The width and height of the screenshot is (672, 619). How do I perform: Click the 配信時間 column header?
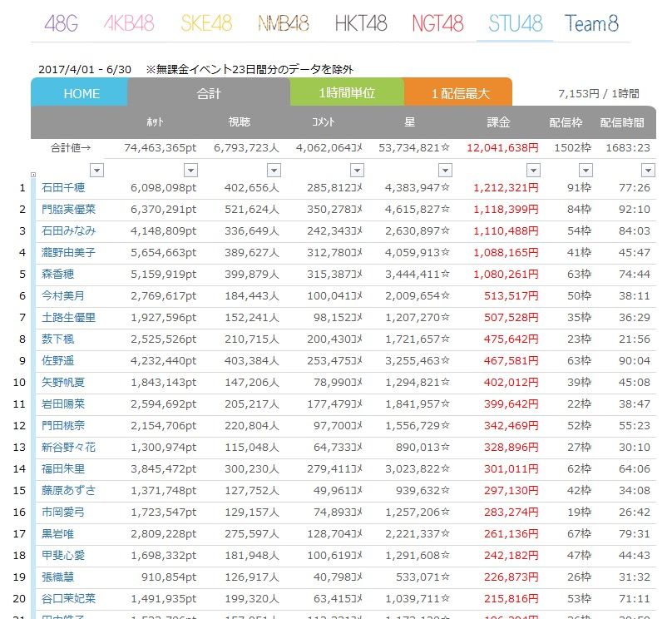(622, 122)
